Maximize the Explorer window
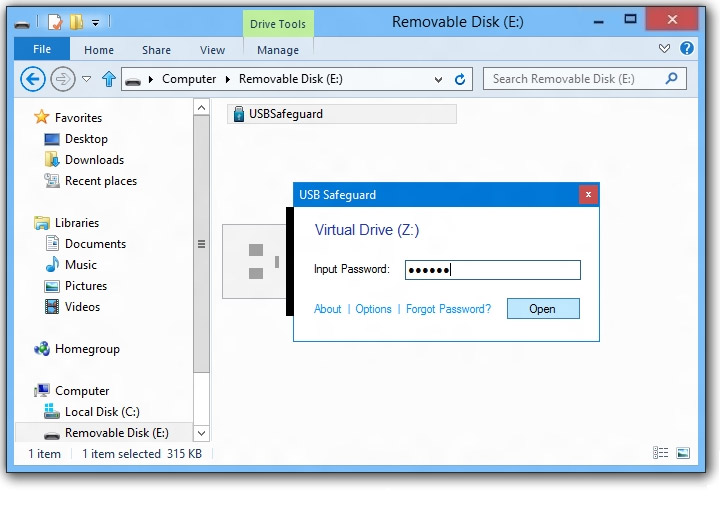 point(630,19)
